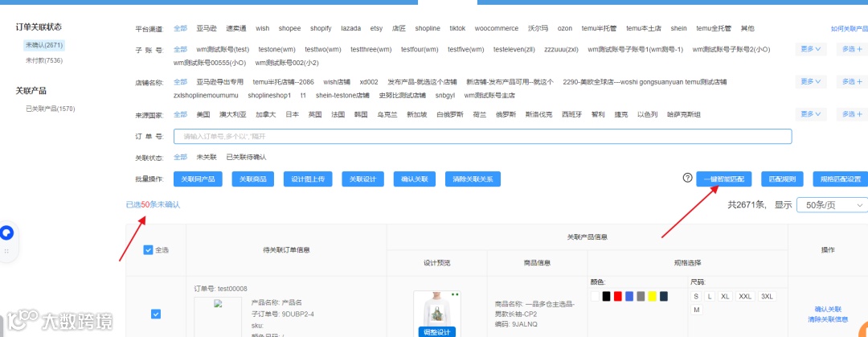Choose size S
Image resolution: width=868 pixels, height=337 pixels.
[696, 297]
